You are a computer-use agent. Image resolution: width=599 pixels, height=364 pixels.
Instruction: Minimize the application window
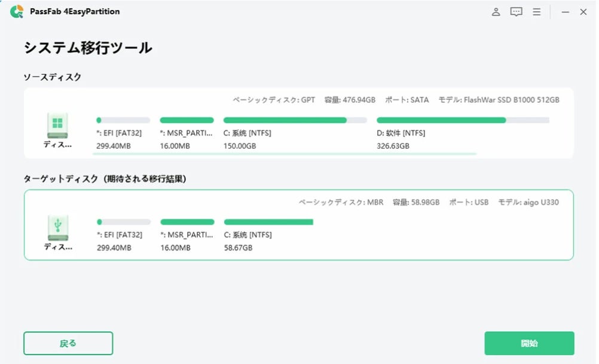click(x=565, y=11)
